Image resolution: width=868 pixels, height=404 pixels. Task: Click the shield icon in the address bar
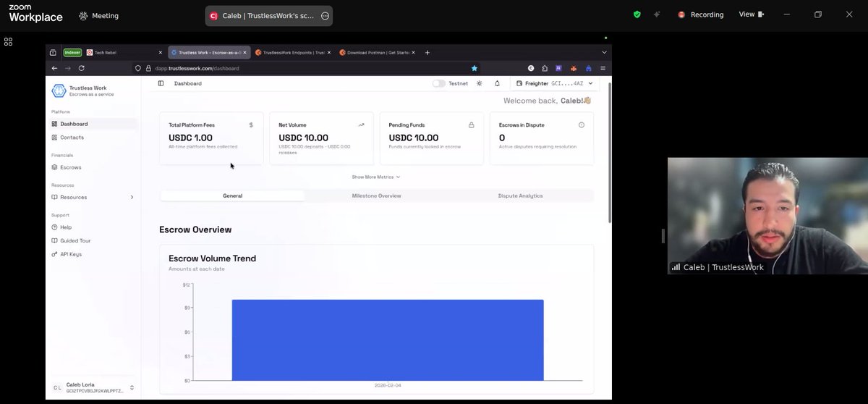pyautogui.click(x=138, y=68)
